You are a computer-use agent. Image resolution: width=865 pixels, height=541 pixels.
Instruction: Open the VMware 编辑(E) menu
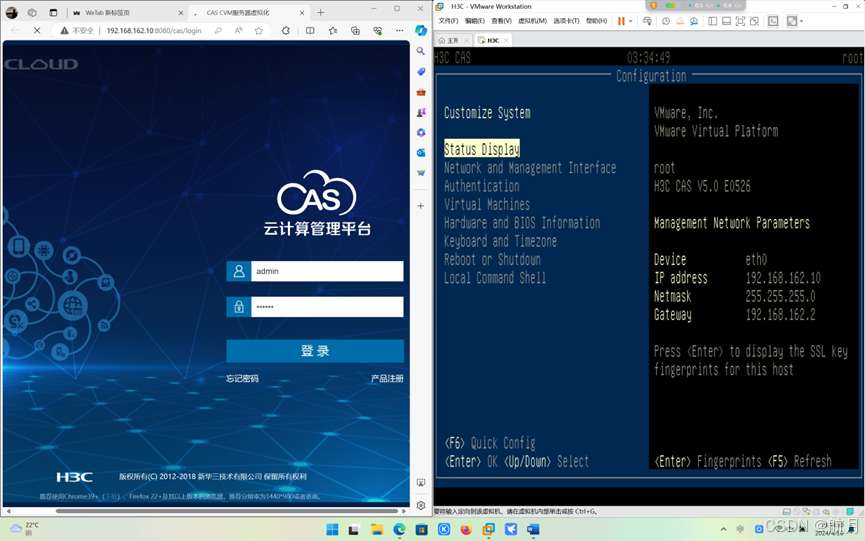coord(474,21)
